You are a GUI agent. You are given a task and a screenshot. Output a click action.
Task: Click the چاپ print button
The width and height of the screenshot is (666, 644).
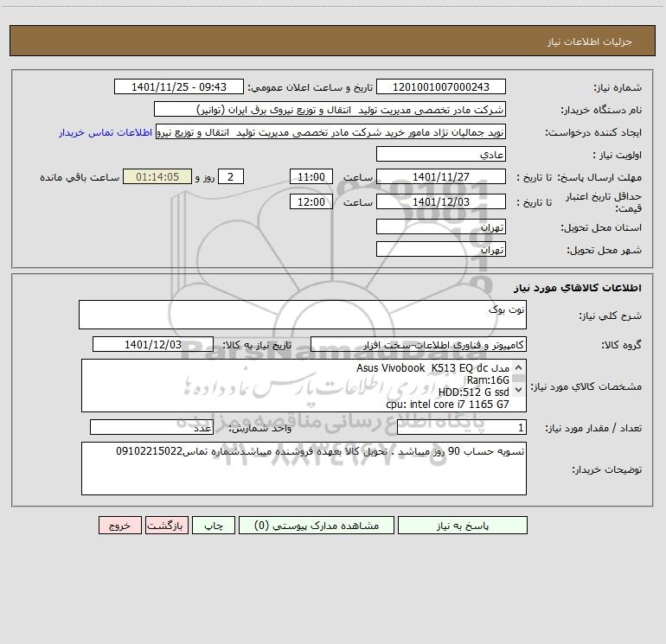coord(214,525)
